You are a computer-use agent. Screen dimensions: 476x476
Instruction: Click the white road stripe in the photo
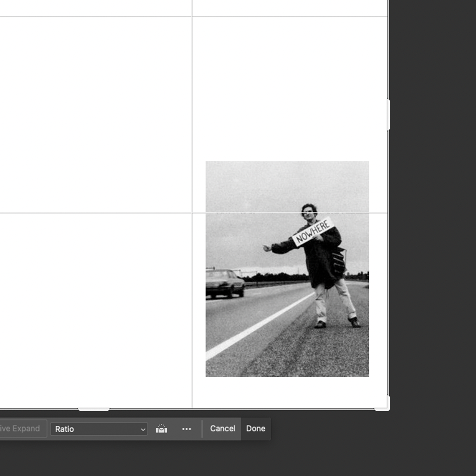point(258,326)
